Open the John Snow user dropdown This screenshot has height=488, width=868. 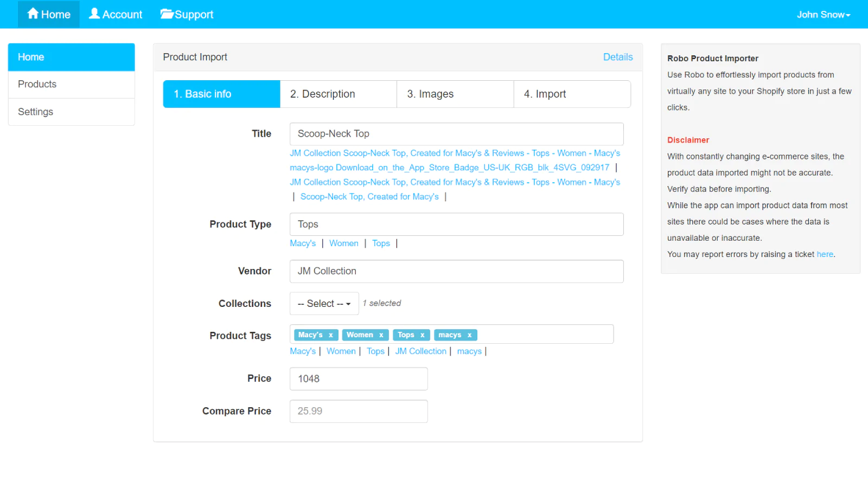point(824,15)
